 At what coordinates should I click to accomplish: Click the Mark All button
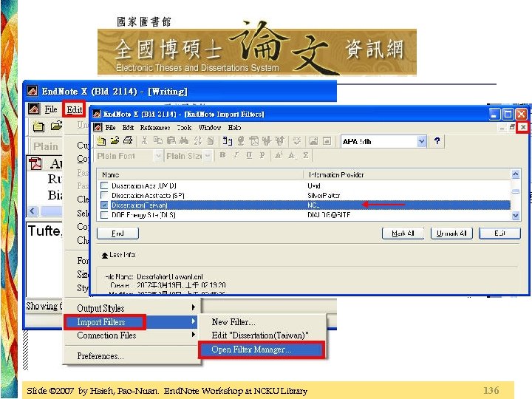[403, 233]
